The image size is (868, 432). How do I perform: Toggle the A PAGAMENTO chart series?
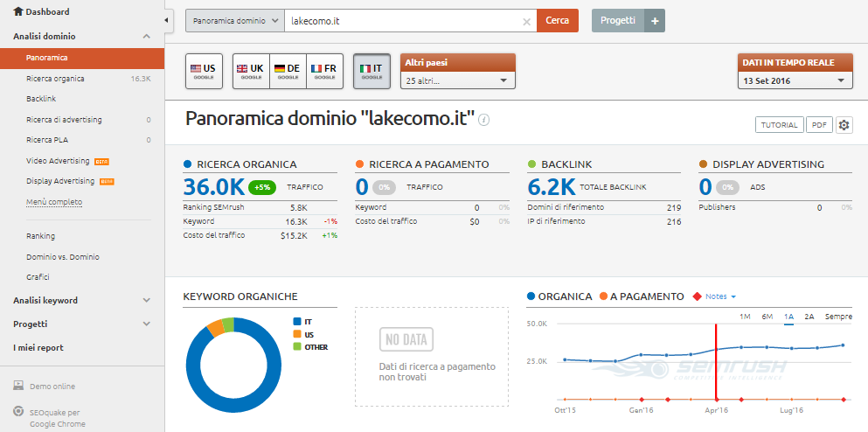click(x=642, y=296)
